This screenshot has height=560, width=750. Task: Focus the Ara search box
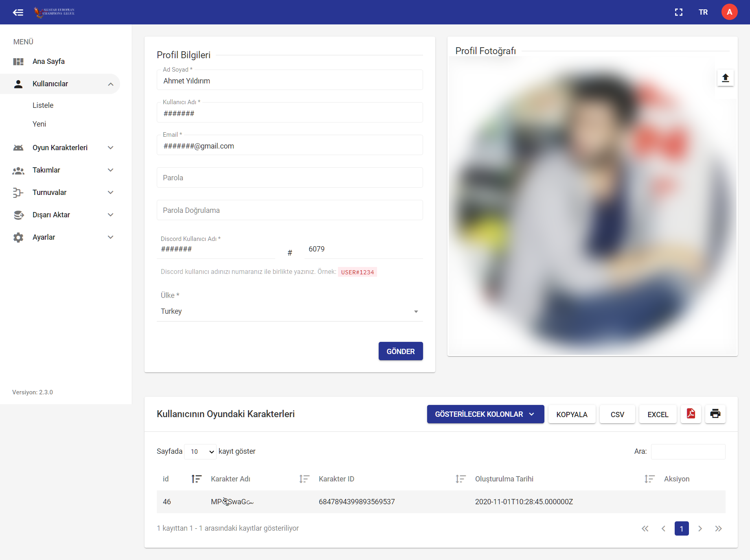click(x=688, y=452)
